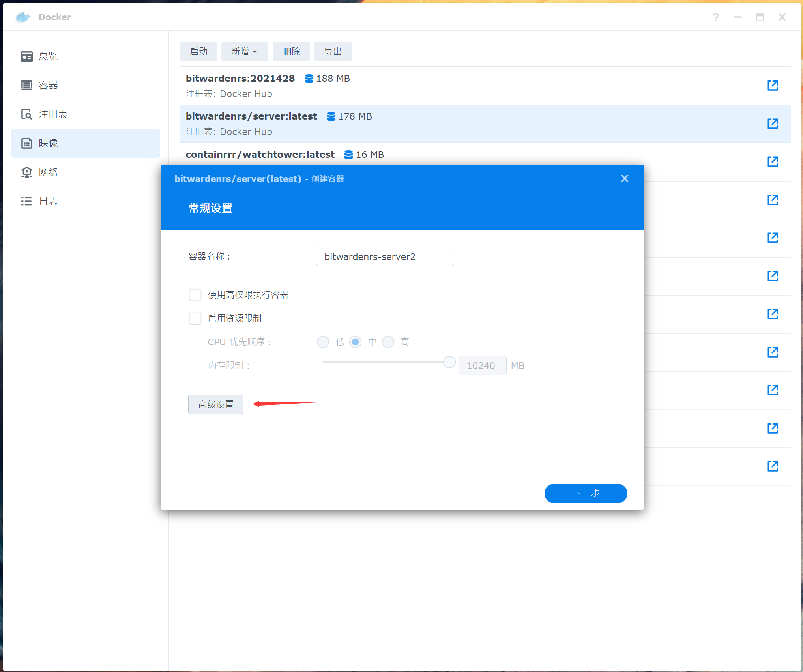Select the bitwardenrs/server:latest image row

coord(485,124)
